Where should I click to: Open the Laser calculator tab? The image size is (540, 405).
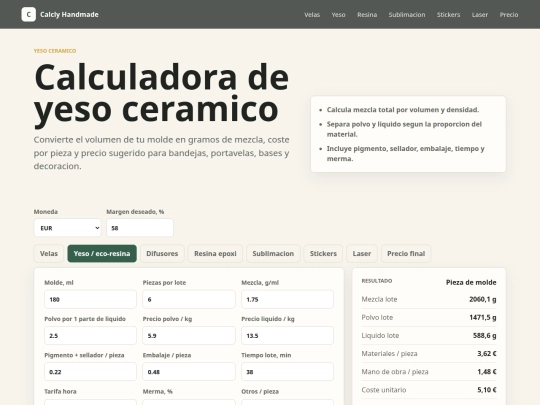pos(362,253)
